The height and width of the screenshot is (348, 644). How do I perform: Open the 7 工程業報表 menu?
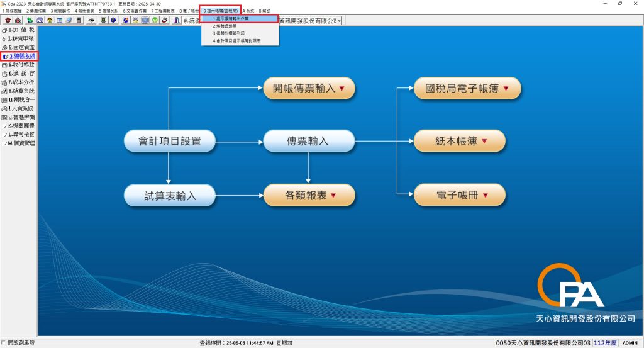pos(163,11)
